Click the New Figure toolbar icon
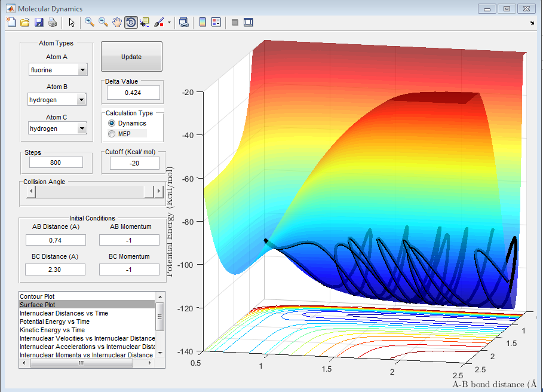The width and height of the screenshot is (543, 392). [11, 23]
